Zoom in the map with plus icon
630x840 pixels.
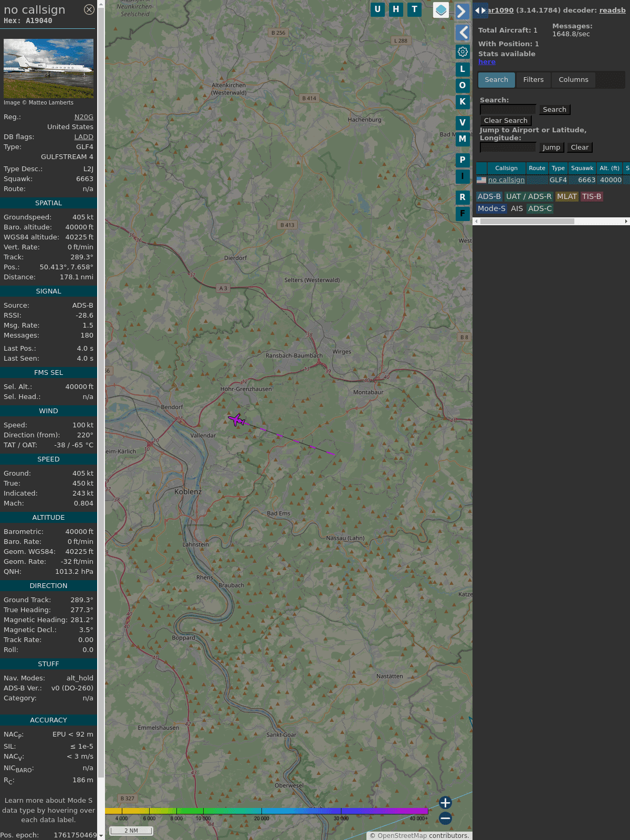coord(445,803)
